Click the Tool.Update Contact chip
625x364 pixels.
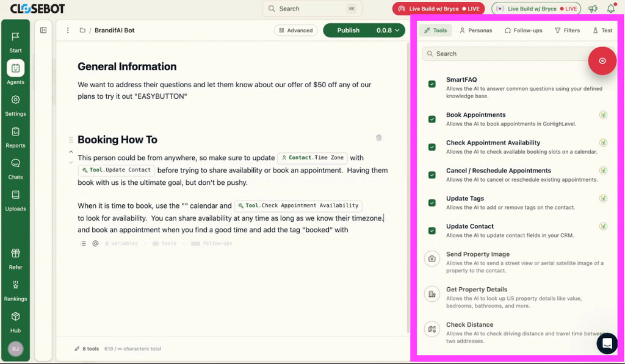117,170
